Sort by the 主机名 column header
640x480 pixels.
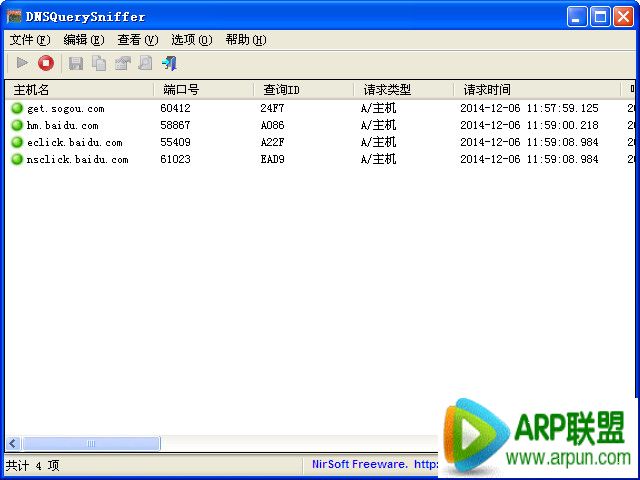[x=80, y=89]
